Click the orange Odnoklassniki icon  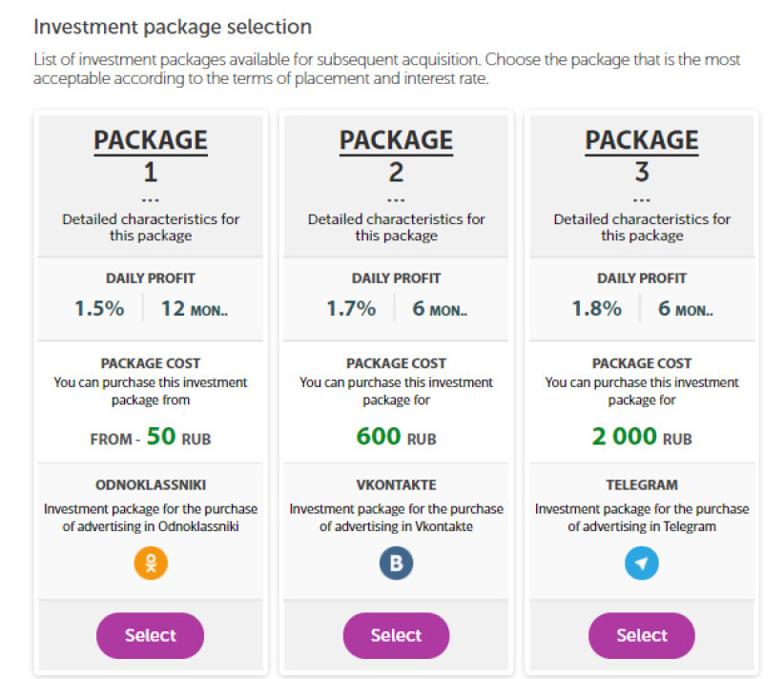point(151,563)
